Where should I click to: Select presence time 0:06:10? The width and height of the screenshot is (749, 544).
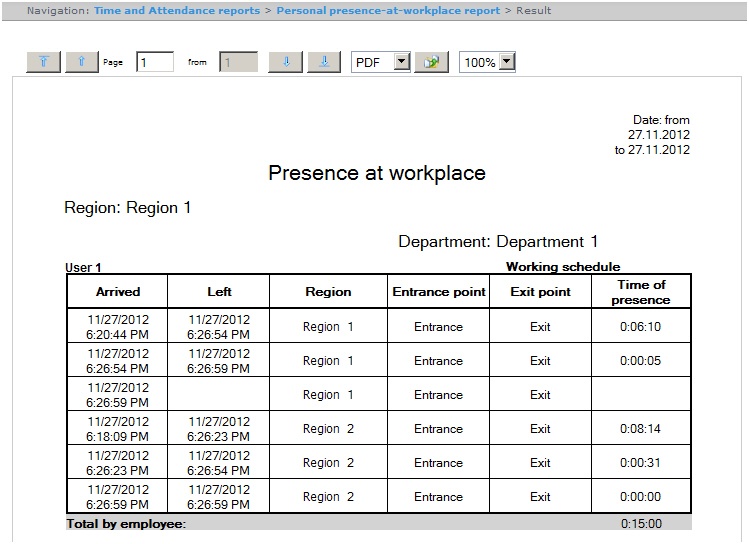(x=641, y=327)
